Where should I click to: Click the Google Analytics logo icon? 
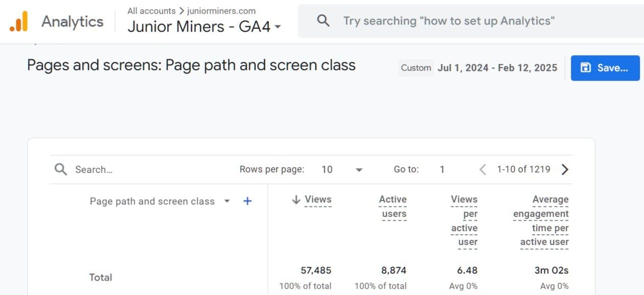pos(18,21)
